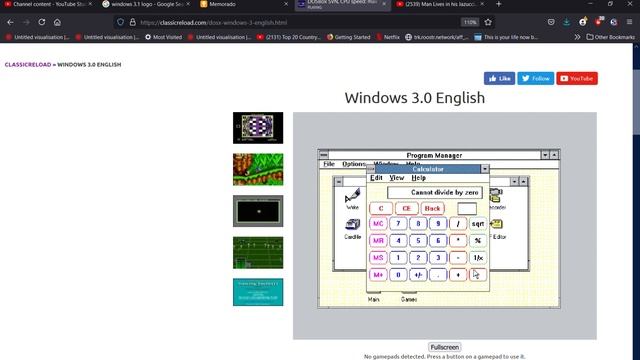The height and width of the screenshot is (360, 640).
Task: Bookmark this page with the star icon
Action: tap(488, 22)
